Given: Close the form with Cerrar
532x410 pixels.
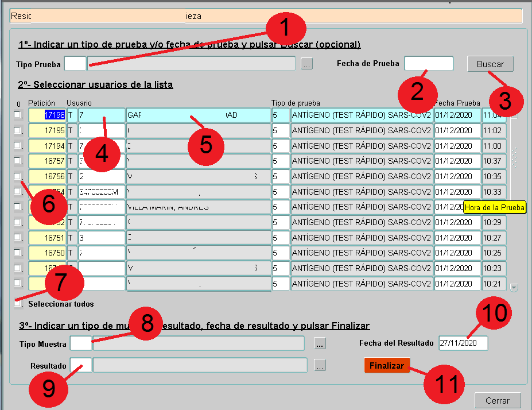Looking at the screenshot, I should pos(498,400).
